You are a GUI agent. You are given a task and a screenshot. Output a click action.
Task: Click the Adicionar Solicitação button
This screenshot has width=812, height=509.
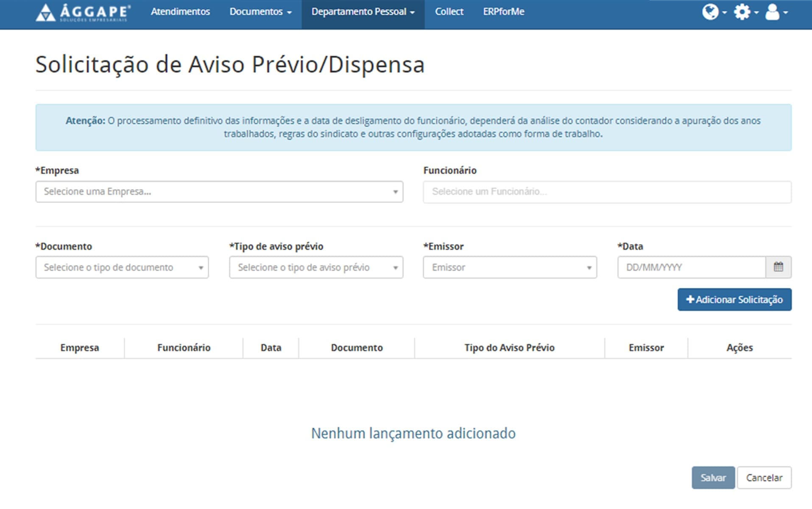[734, 300]
